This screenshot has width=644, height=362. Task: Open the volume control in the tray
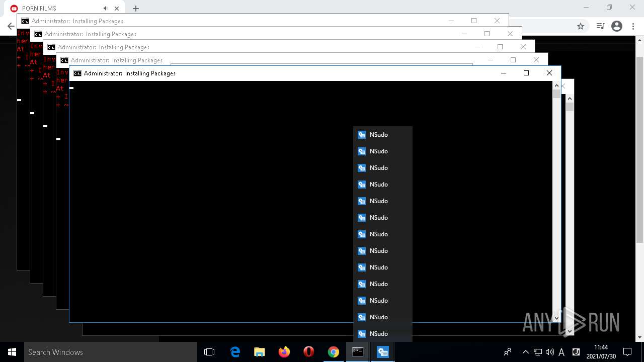549,352
